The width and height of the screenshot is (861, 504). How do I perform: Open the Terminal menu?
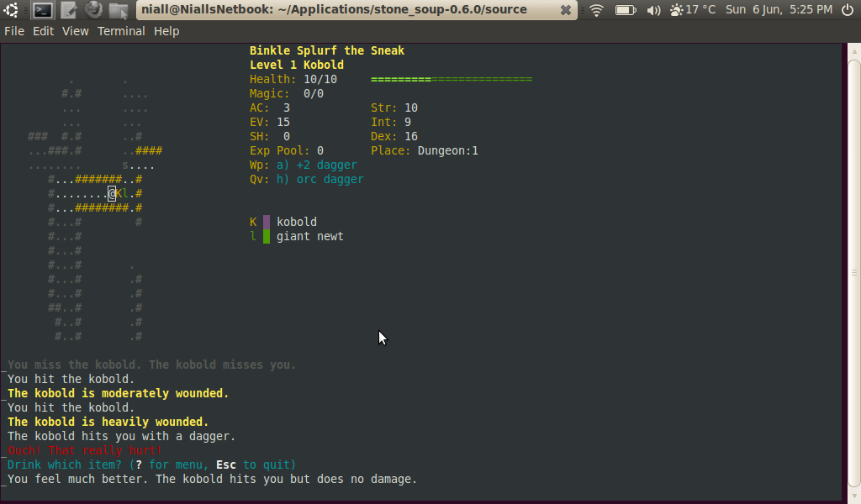[x=121, y=31]
